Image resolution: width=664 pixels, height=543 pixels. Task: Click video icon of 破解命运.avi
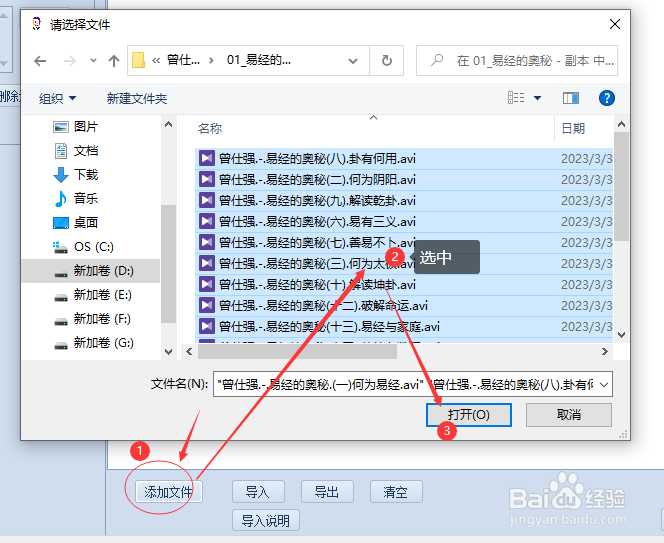click(207, 305)
